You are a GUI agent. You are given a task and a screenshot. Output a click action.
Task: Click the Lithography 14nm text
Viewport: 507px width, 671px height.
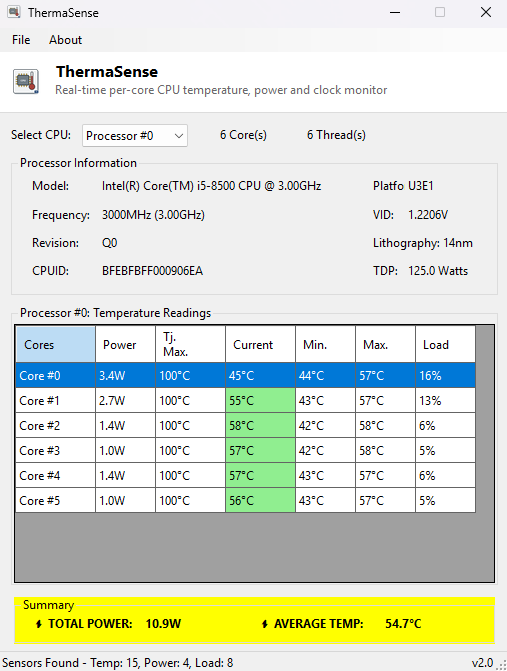423,243
